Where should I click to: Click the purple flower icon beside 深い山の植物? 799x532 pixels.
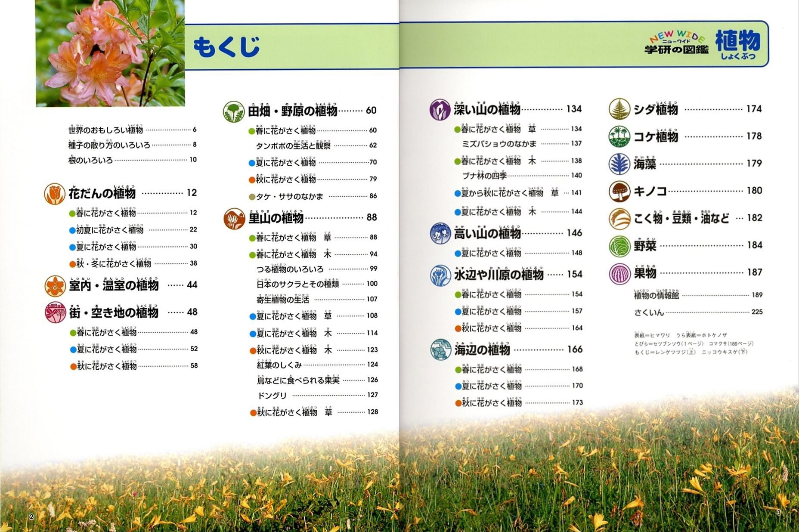click(440, 110)
